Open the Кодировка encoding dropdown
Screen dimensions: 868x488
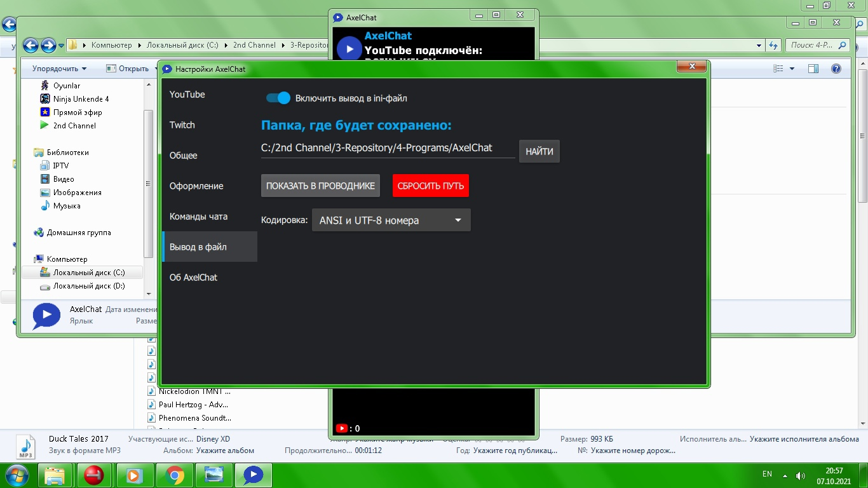391,220
